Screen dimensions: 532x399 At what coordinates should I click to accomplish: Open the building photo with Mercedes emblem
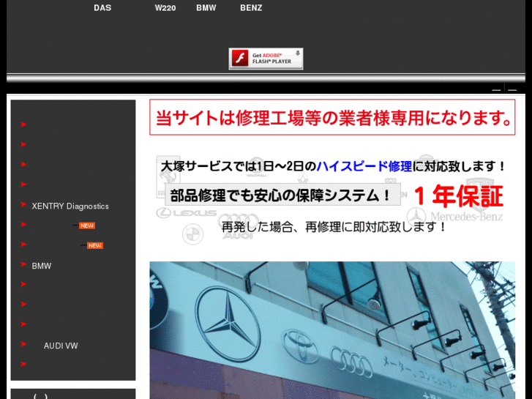click(x=332, y=330)
